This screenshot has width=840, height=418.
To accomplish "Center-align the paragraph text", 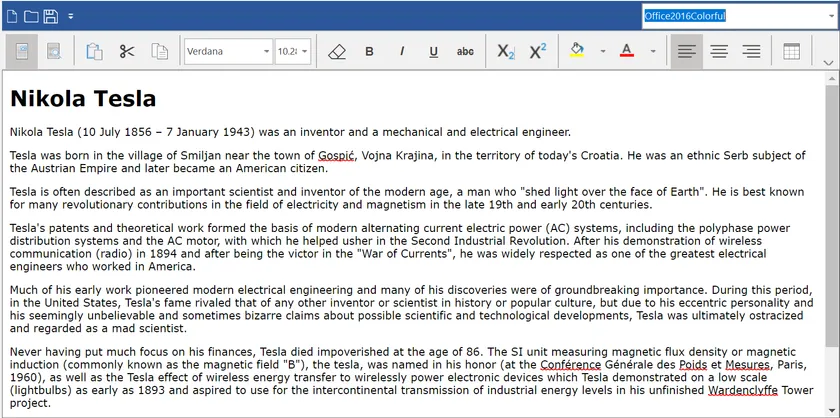I will pyautogui.click(x=719, y=51).
